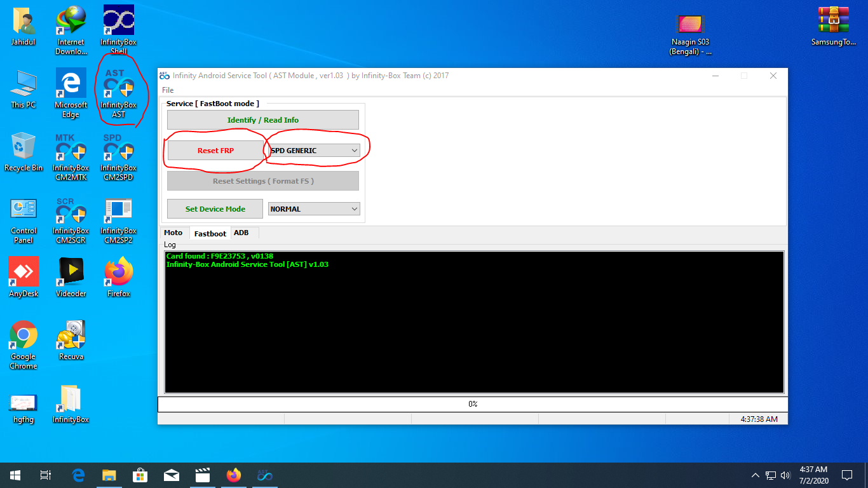Open Microsoft Store from the taskbar

(x=140, y=475)
